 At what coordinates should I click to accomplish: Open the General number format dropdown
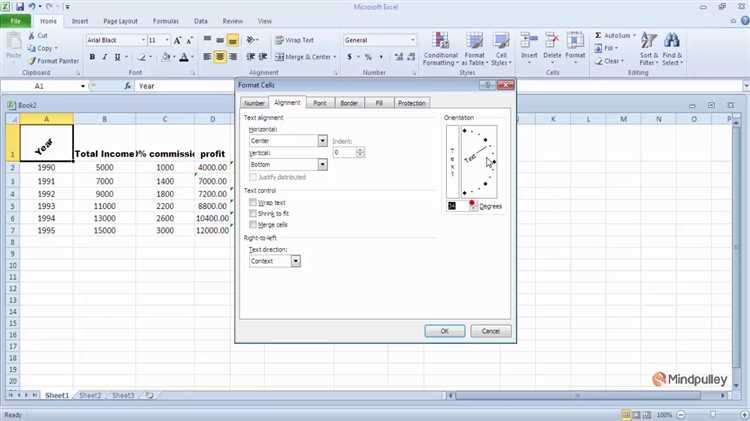(412, 40)
